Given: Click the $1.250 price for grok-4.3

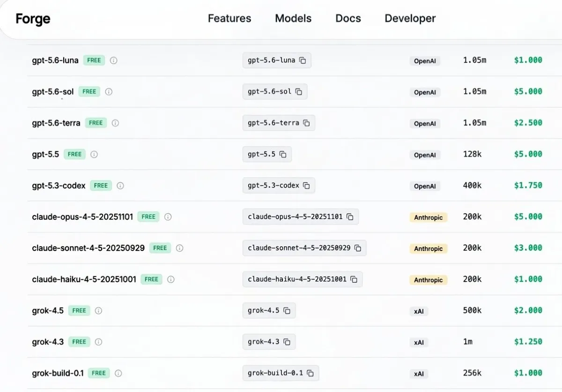Looking at the screenshot, I should point(528,342).
